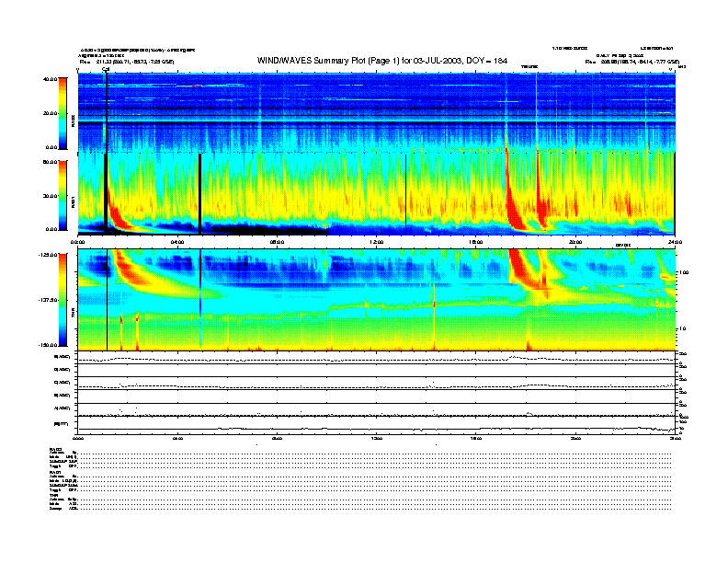Image resolution: width=728 pixels, height=563 pixels.
Task: Click the 00:00 time axis label
Action: 79,242
